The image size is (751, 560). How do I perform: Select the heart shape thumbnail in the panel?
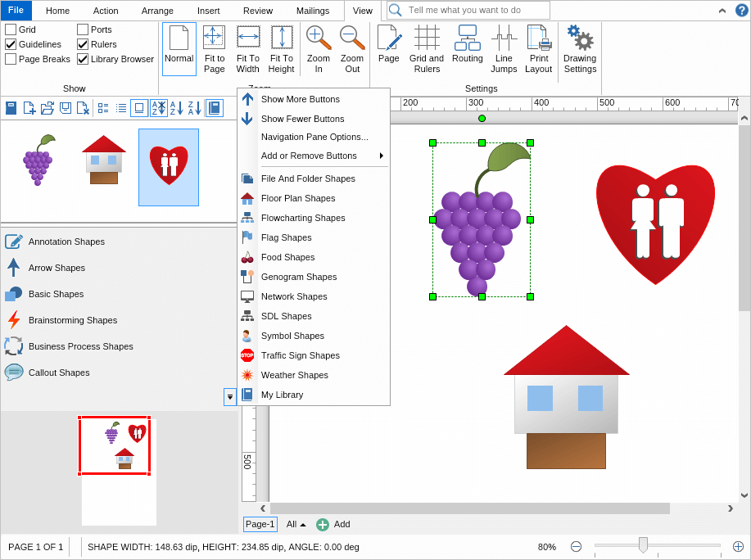168,167
